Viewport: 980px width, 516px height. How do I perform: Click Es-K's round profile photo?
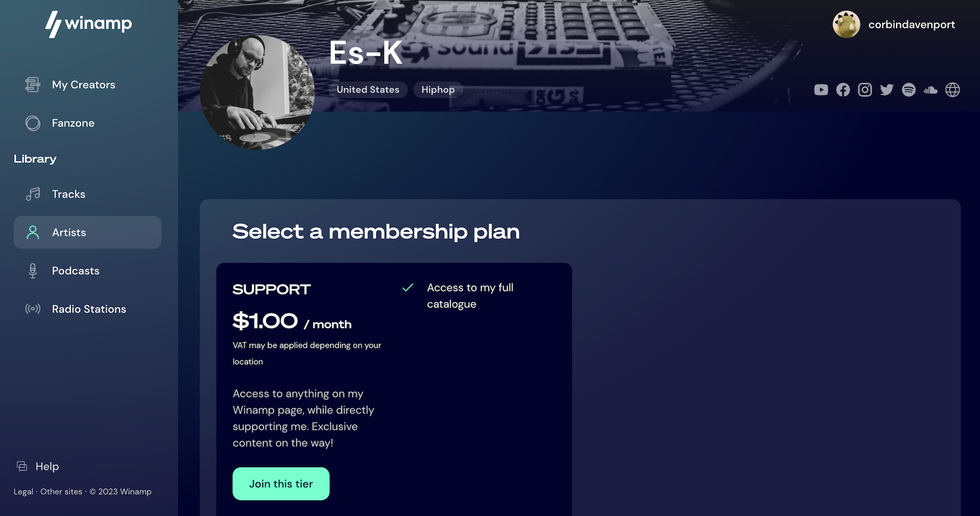tap(257, 92)
